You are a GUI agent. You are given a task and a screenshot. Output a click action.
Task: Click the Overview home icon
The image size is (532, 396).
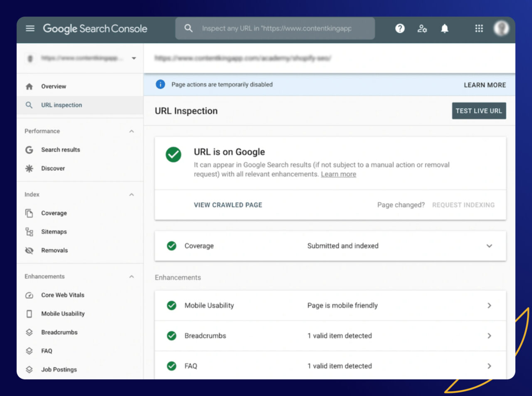click(x=29, y=87)
